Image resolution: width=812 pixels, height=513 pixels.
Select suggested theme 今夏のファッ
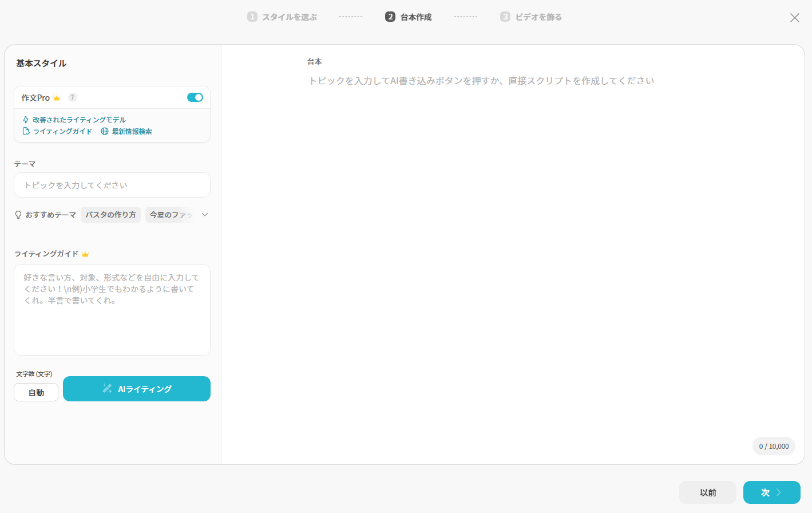pyautogui.click(x=171, y=215)
